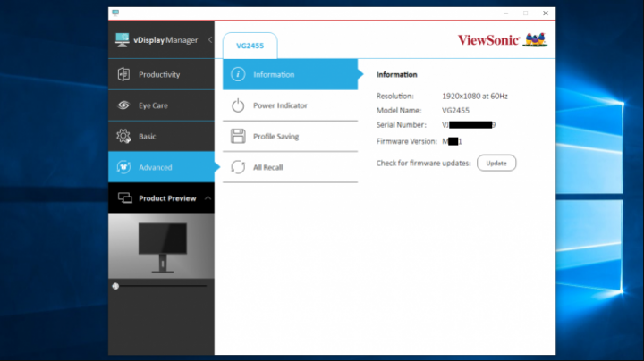This screenshot has height=361, width=644.
Task: Minimize the vDisplay Manager window
Action: tap(505, 13)
